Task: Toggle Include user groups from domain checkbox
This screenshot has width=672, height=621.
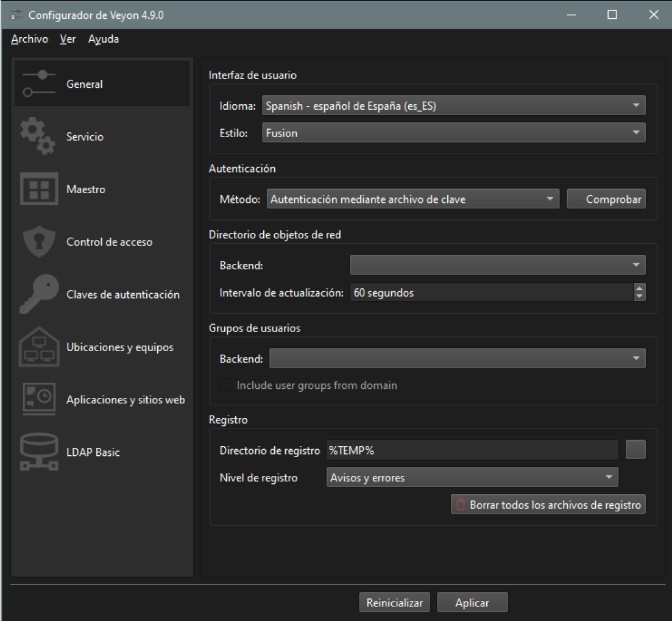Action: coord(226,385)
